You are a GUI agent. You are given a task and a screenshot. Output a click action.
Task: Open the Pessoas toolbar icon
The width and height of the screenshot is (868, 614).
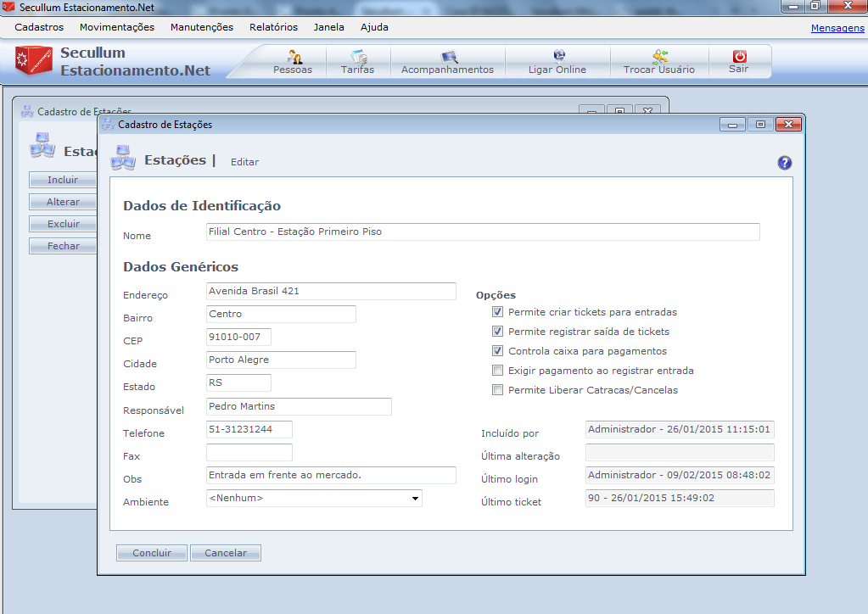tap(294, 57)
